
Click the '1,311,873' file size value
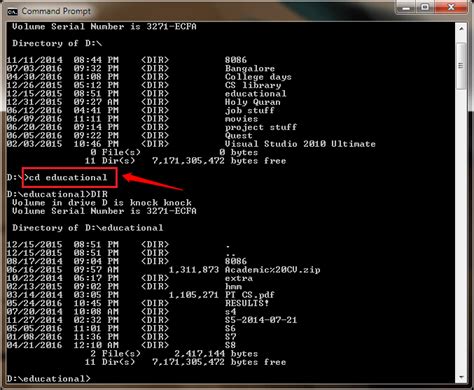[x=194, y=270]
